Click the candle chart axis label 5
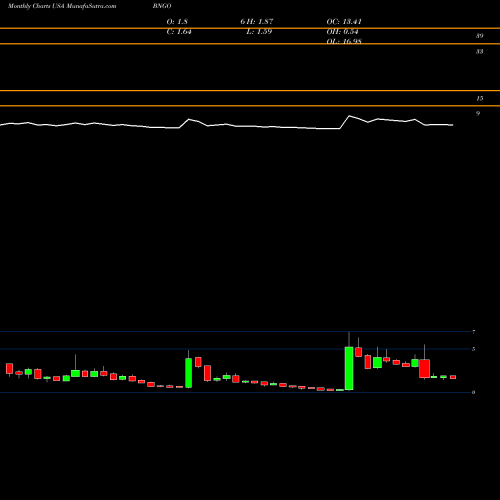Viewport: 500px width, 500px height. (x=474, y=349)
